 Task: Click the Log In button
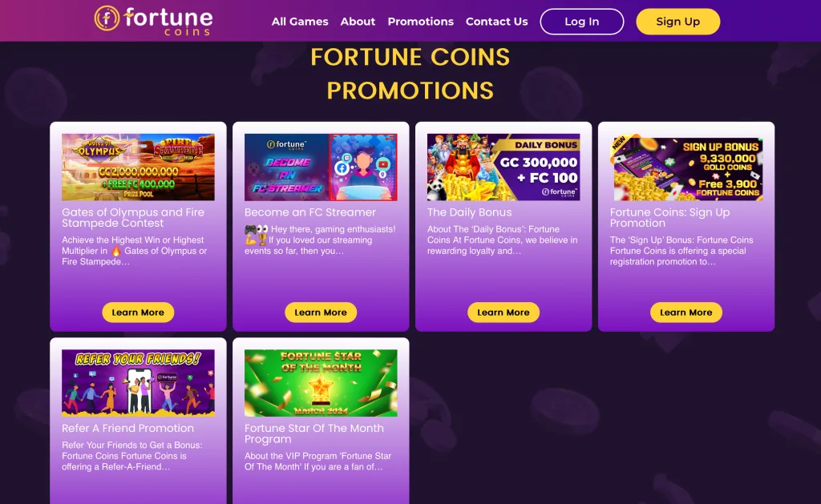pos(582,22)
